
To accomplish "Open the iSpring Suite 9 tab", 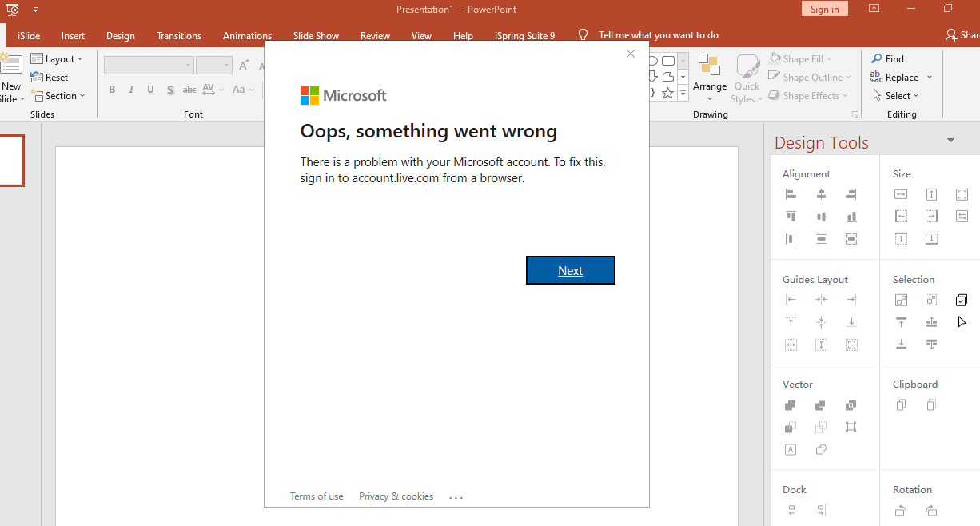I will (524, 35).
